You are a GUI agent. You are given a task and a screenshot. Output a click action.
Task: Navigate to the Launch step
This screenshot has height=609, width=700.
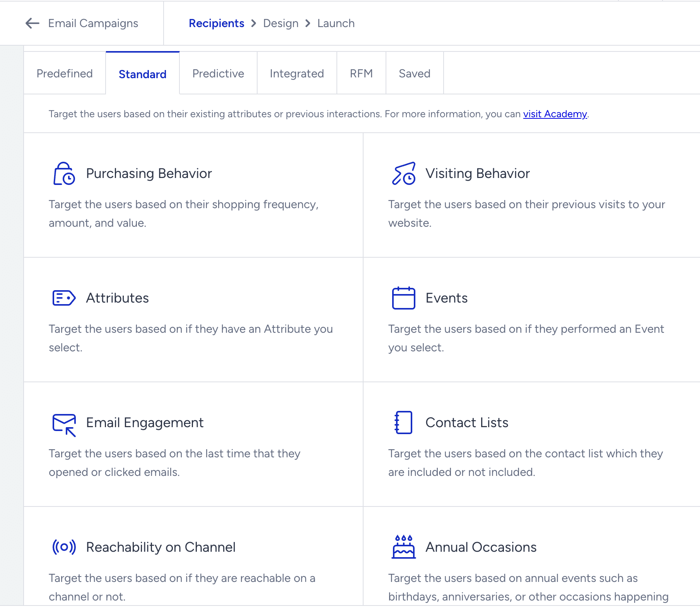(x=336, y=23)
